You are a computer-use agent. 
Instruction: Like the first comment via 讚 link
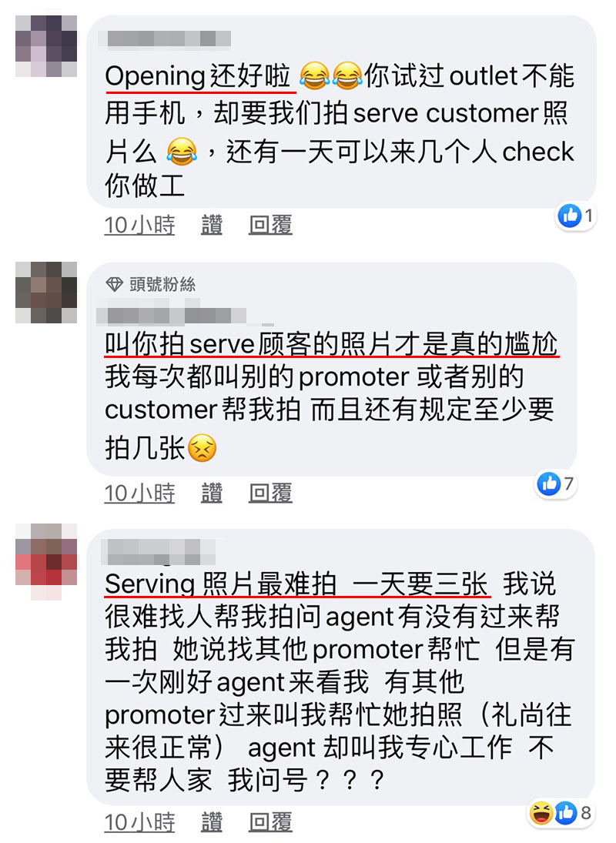click(x=212, y=225)
